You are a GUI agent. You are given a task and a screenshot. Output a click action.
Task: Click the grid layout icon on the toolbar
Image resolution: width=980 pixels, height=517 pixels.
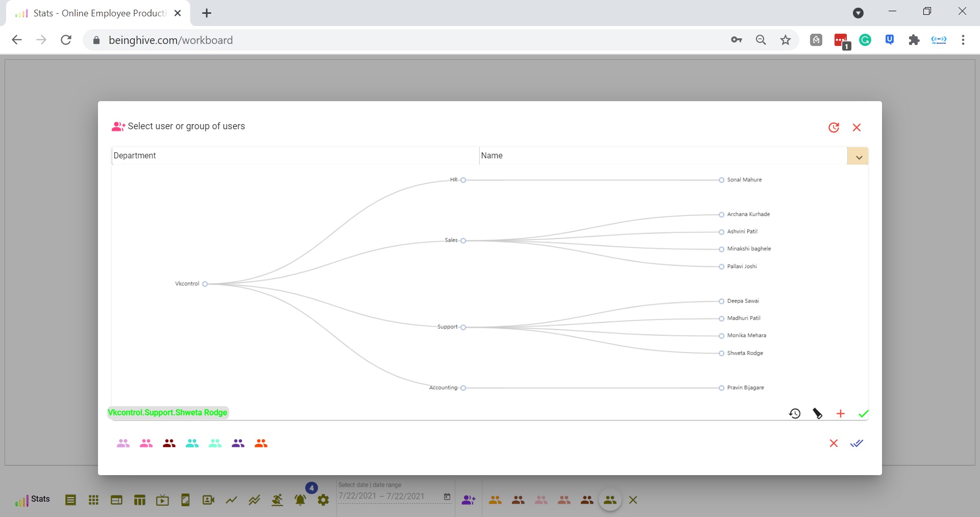tap(93, 500)
